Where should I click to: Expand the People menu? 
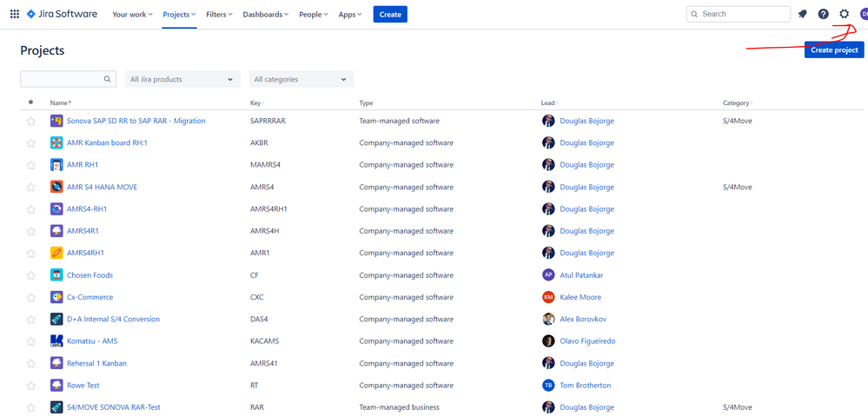[x=314, y=15]
